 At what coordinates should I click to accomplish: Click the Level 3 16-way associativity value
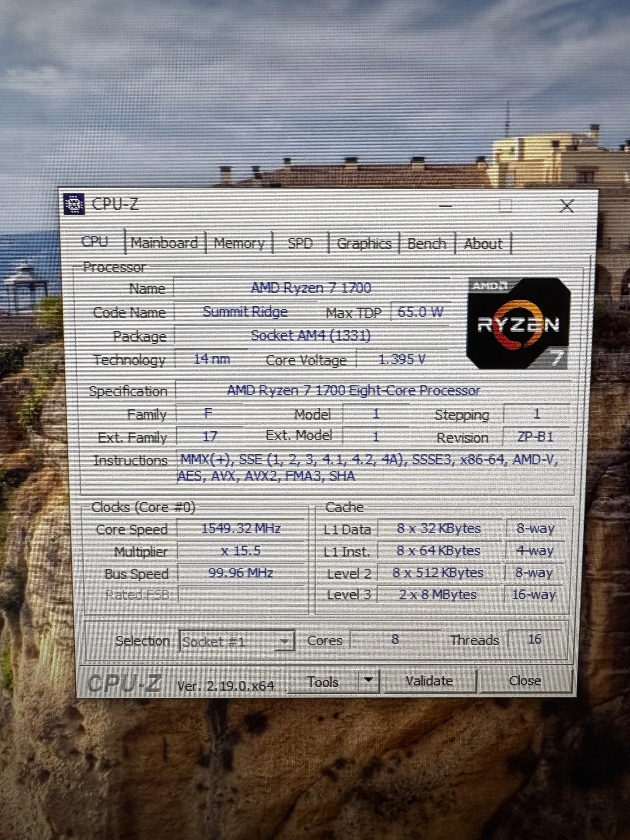(x=534, y=595)
